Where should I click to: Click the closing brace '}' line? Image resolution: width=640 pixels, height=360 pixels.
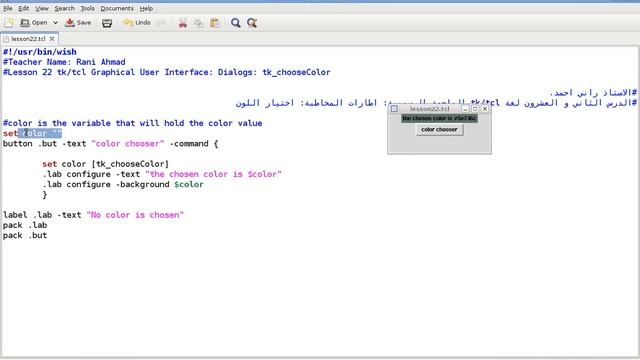tap(44, 195)
